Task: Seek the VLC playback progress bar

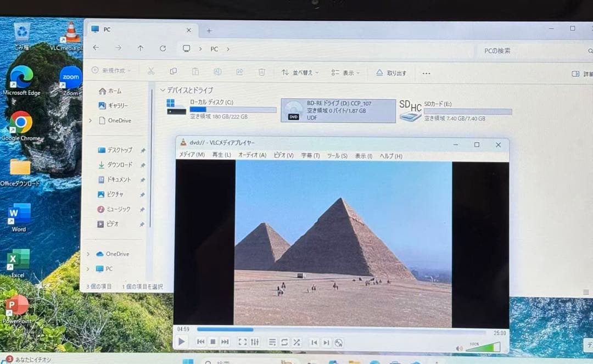Action: tap(329, 330)
